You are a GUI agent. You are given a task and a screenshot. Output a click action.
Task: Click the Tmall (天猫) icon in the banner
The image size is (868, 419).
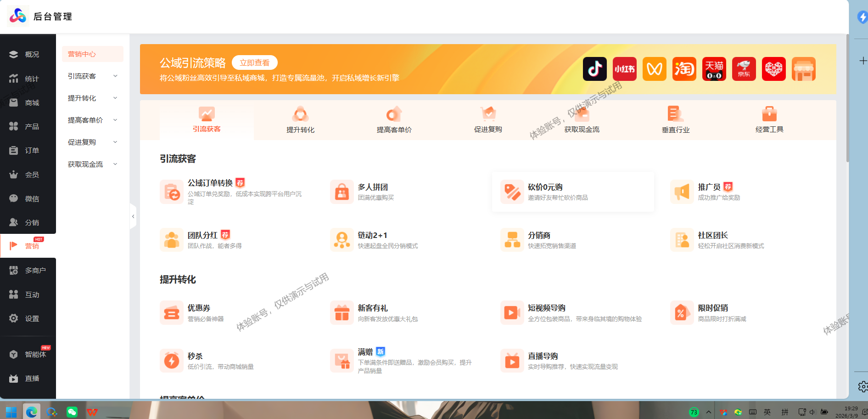(x=714, y=68)
